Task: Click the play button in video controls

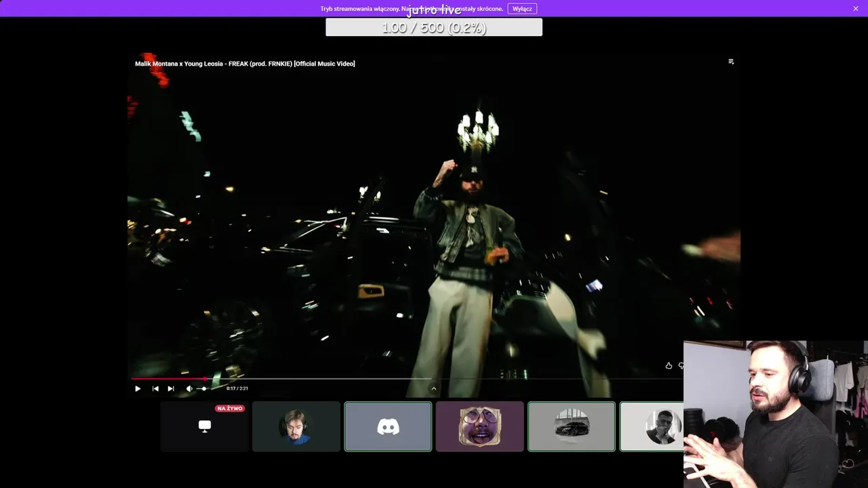Action: click(x=138, y=389)
